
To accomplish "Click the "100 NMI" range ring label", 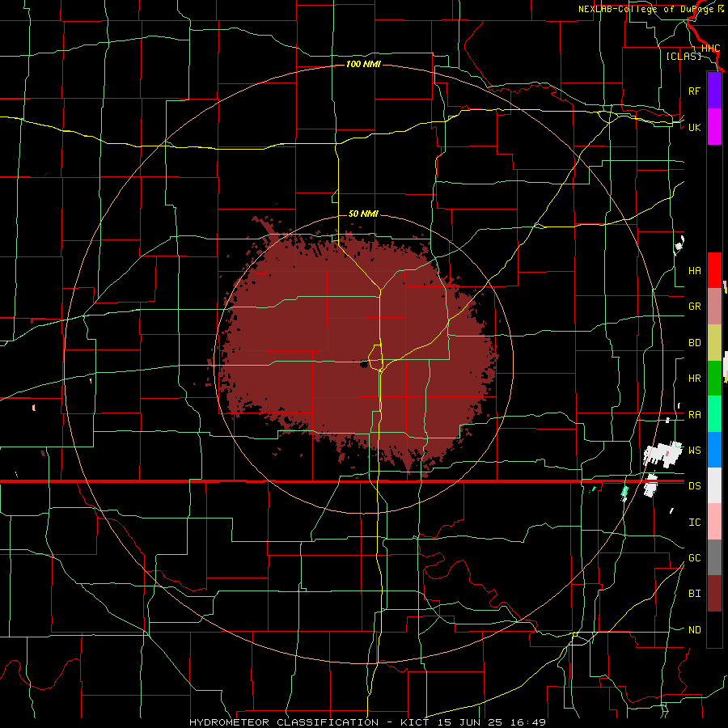I will pyautogui.click(x=363, y=64).
